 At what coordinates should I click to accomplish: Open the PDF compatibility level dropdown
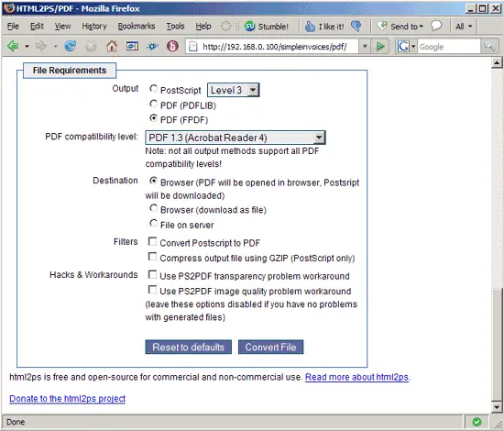pos(236,138)
